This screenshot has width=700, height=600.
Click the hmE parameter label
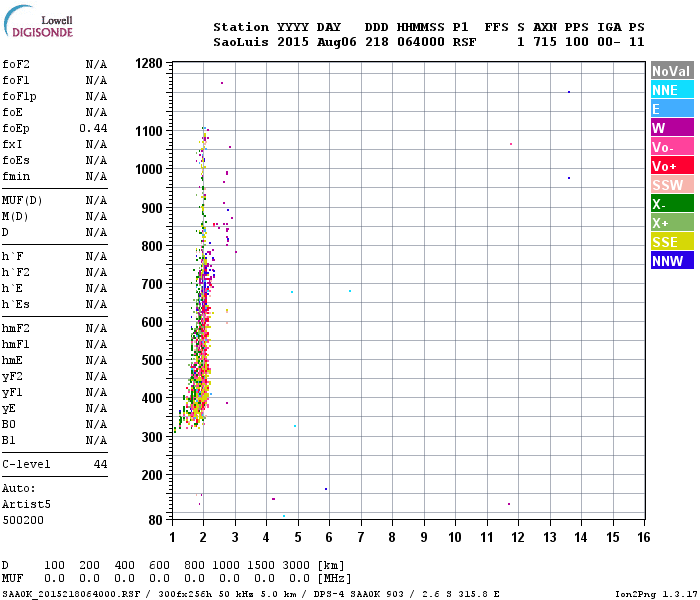click(x=12, y=361)
